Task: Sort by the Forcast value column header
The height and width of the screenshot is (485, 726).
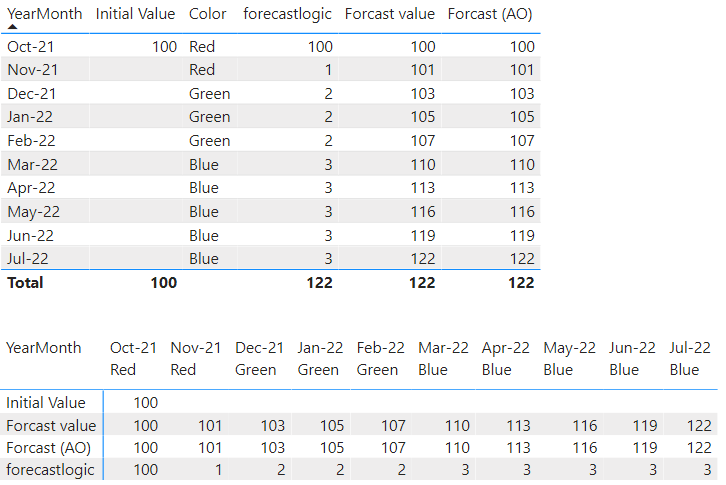Action: pyautogui.click(x=389, y=14)
